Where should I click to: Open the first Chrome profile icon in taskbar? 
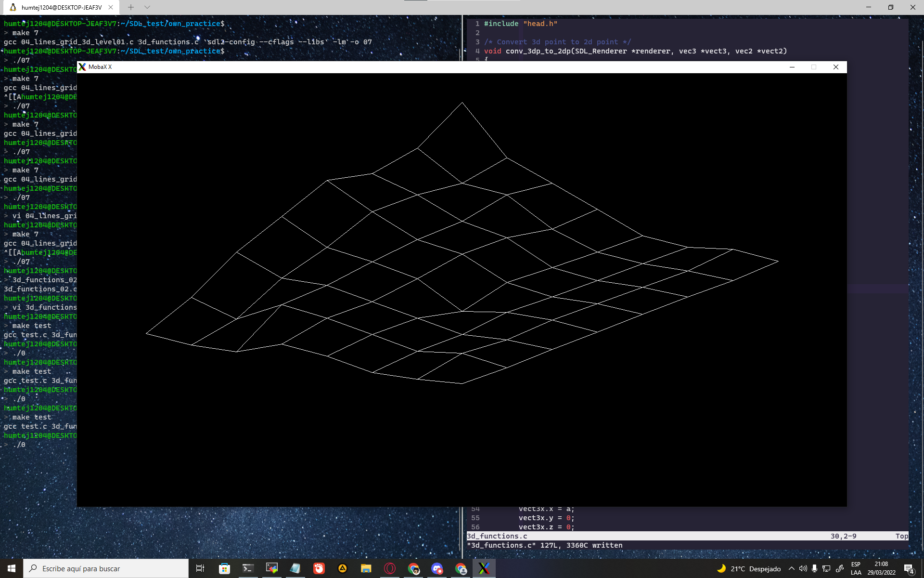[x=413, y=568]
